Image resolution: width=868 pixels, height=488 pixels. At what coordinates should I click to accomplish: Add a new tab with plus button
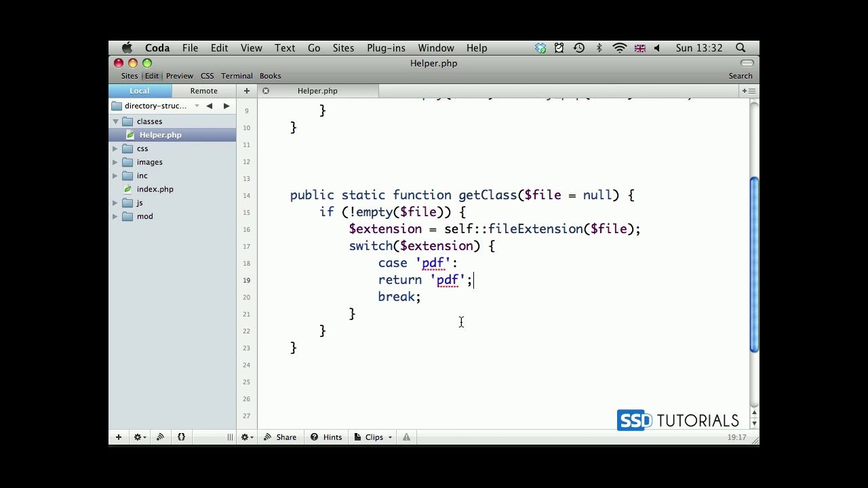click(x=247, y=91)
